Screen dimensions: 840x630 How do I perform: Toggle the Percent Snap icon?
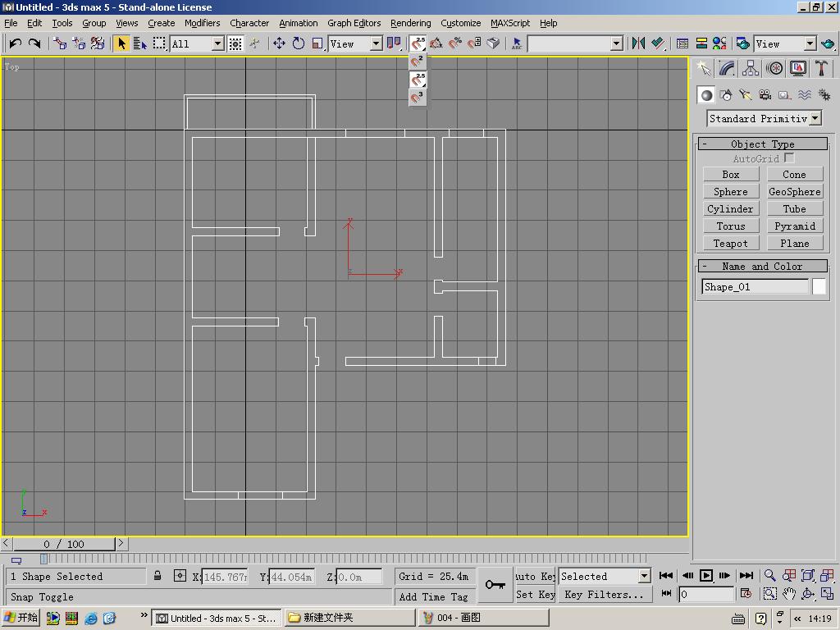pyautogui.click(x=455, y=43)
